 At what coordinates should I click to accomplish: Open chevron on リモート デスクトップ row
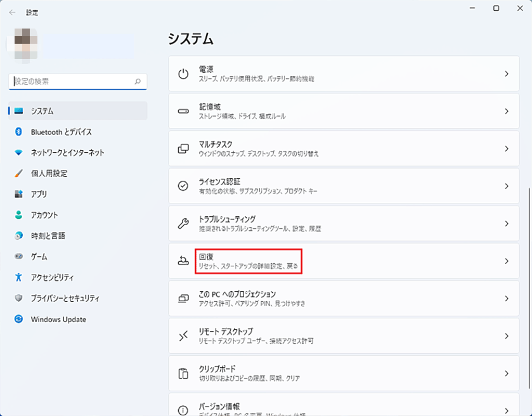506,336
